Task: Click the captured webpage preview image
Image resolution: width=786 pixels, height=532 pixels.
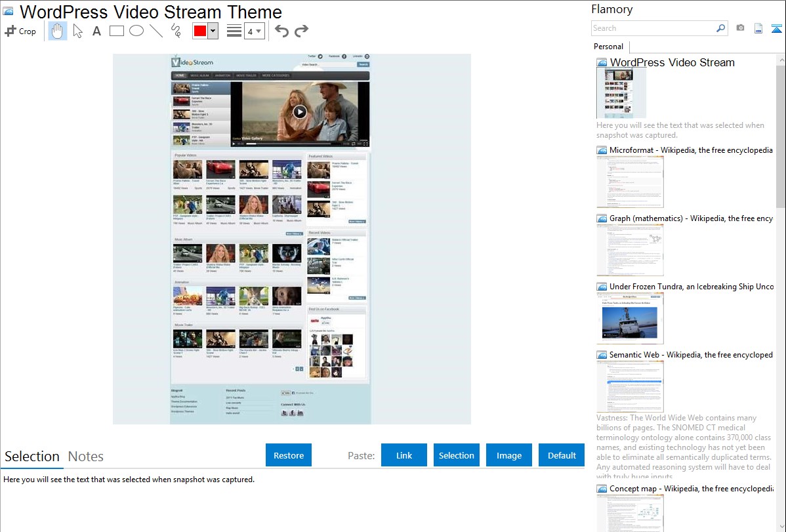Action: point(292,239)
